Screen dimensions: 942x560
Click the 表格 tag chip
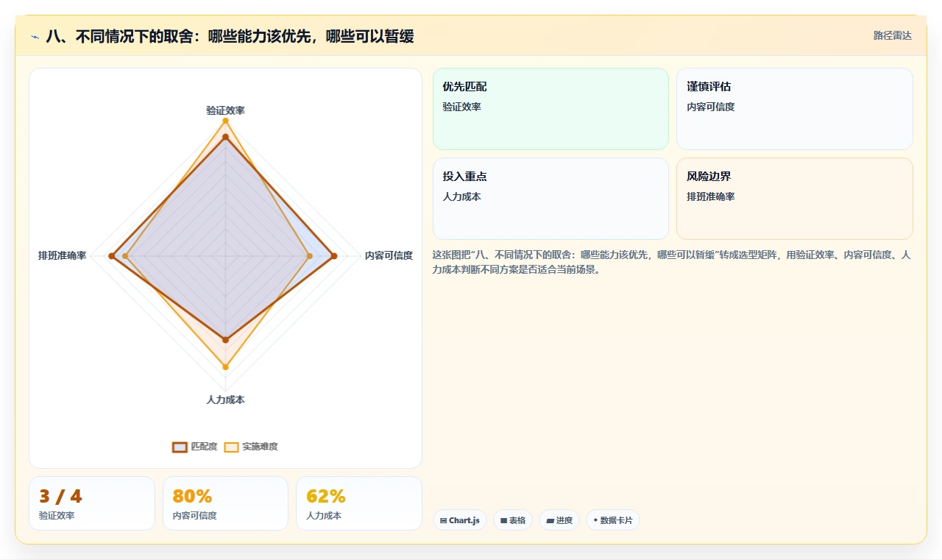[513, 520]
